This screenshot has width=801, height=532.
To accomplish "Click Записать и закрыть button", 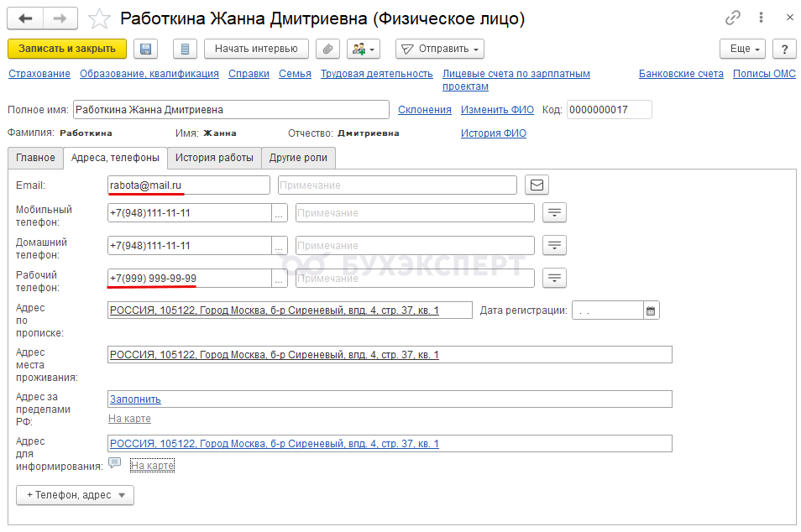I will 67,49.
